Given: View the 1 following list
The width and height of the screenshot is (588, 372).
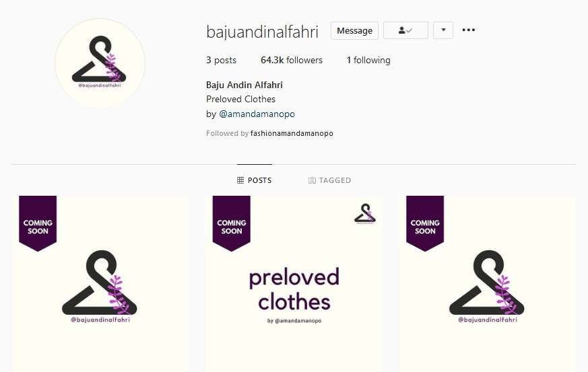Looking at the screenshot, I should pyautogui.click(x=368, y=60).
